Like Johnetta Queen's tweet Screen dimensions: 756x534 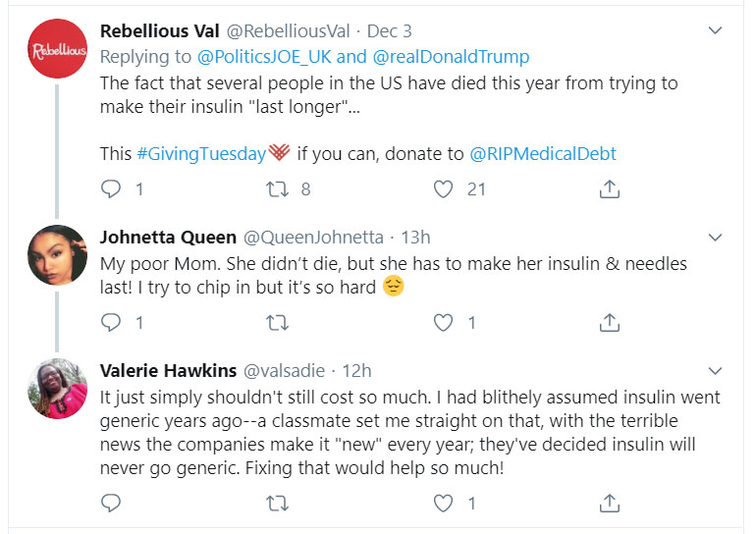point(445,322)
